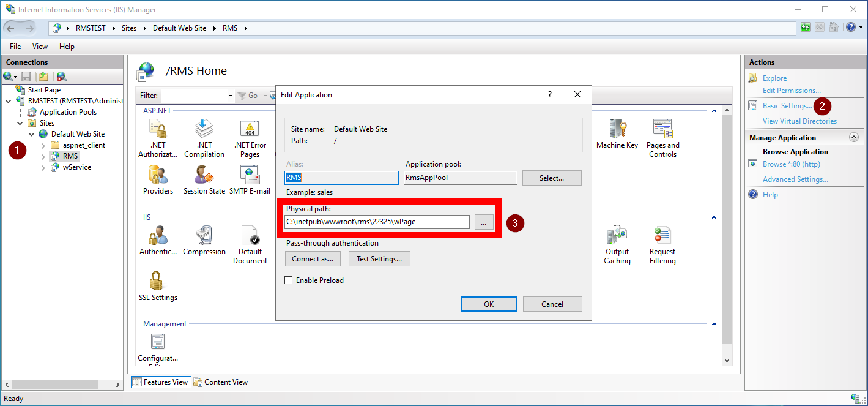
Task: Open the Filter dropdown arrow
Action: pyautogui.click(x=231, y=96)
